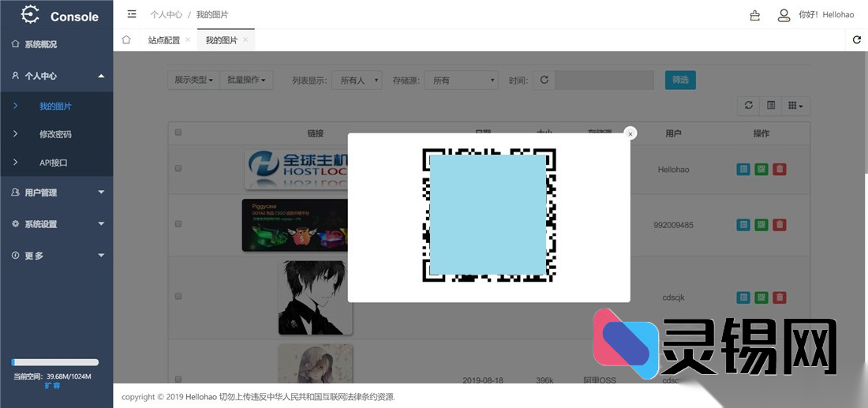This screenshot has width=868, height=408.
Task: Click the storage space progress bar
Action: tap(55, 362)
